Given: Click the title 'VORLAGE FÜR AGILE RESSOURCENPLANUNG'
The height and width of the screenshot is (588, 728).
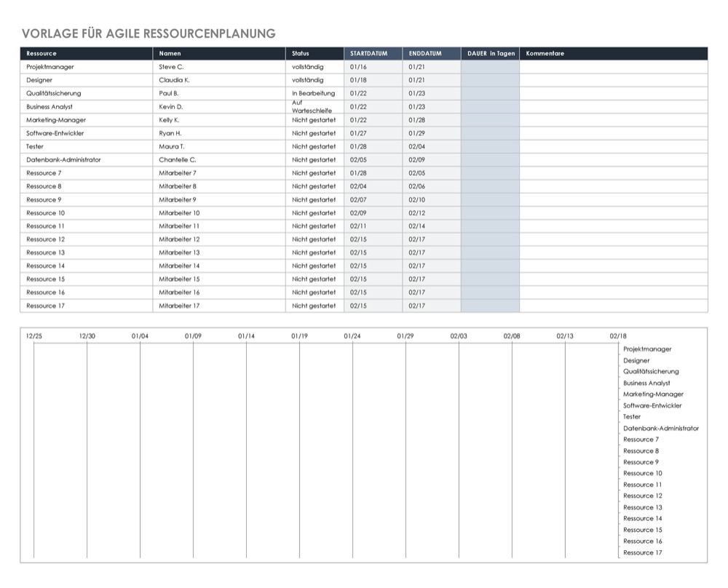Looking at the screenshot, I should [149, 33].
